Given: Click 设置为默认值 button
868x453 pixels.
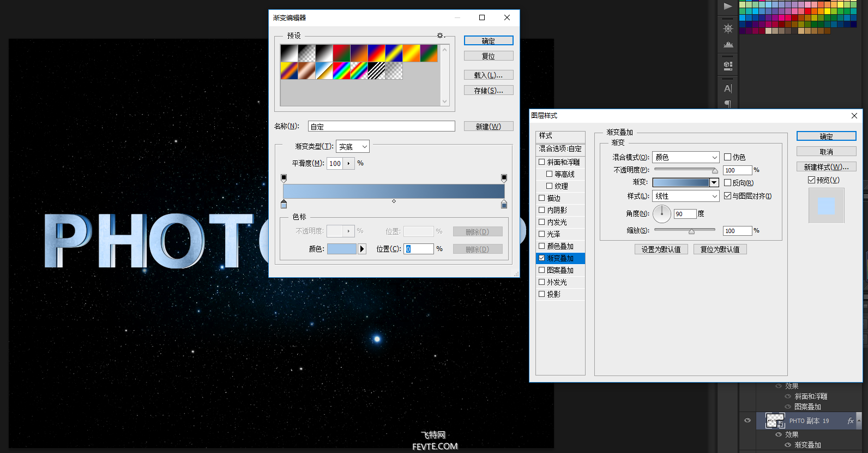Looking at the screenshot, I should point(661,249).
